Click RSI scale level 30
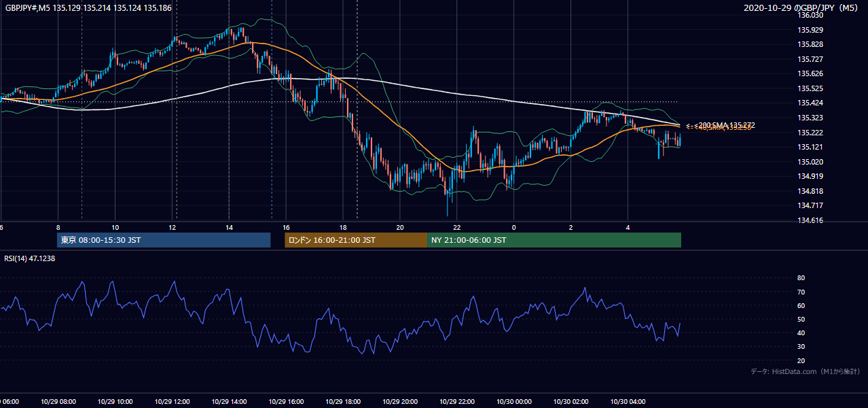Screen dimensions: 868x408 tap(801, 347)
